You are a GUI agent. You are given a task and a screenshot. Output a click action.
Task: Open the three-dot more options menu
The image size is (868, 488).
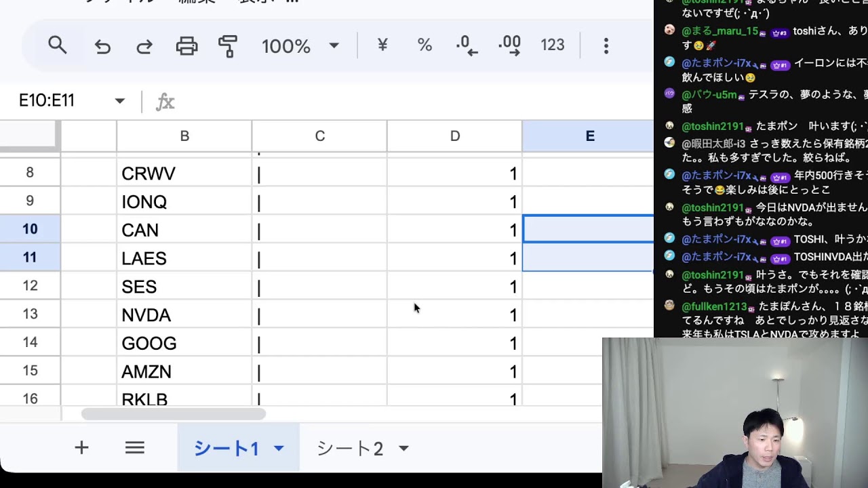(606, 45)
